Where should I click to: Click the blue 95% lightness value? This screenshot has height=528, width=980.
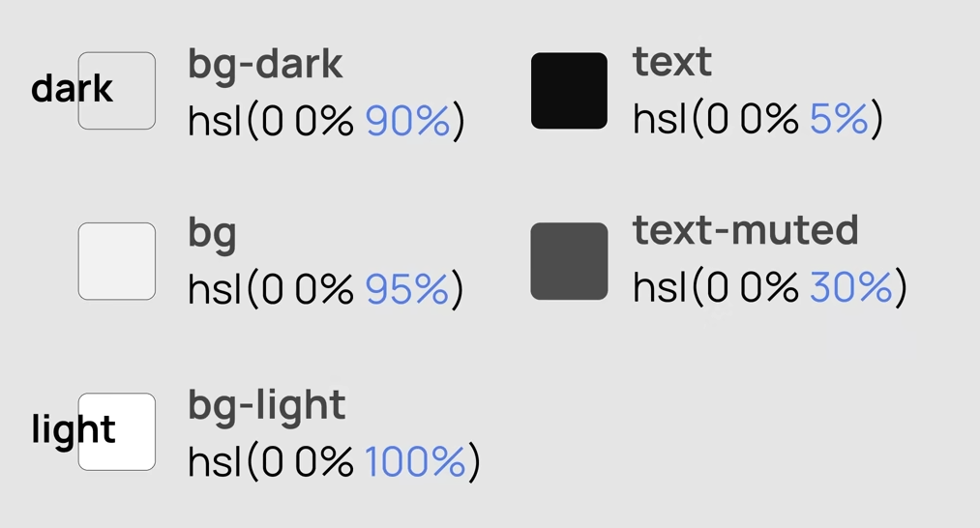click(407, 289)
